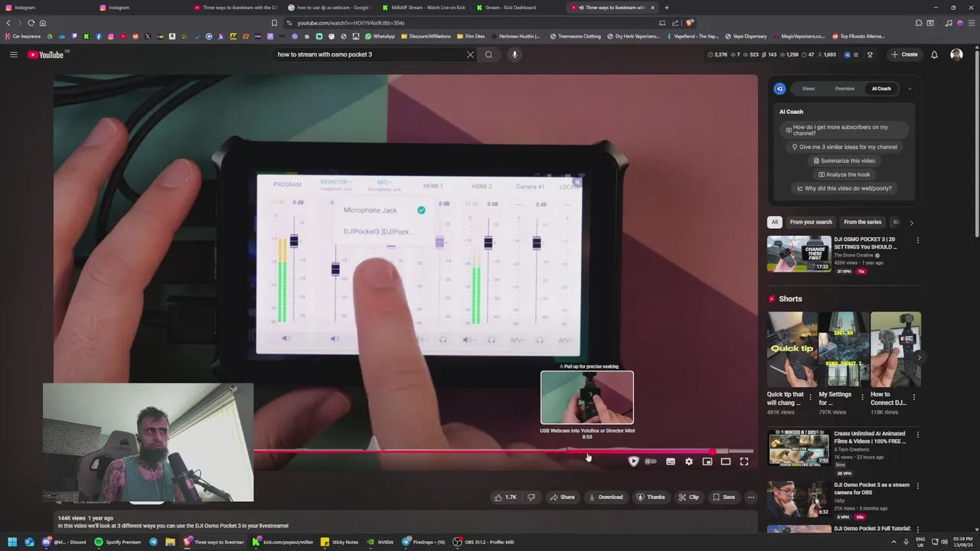Viewport: 980px width, 551px height.
Task: Seek video using red progress bar scrubber
Action: pos(713,452)
